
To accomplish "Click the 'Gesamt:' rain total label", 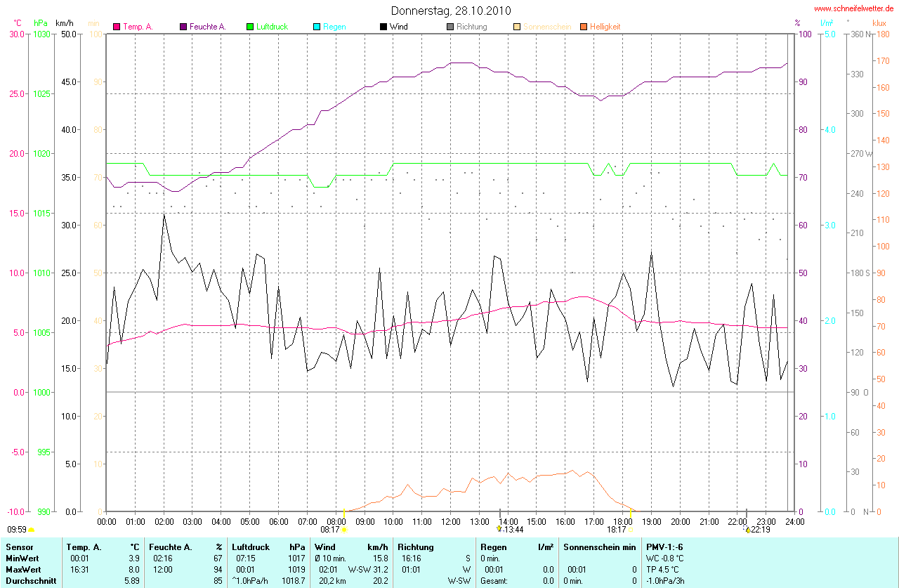I will click(x=494, y=581).
